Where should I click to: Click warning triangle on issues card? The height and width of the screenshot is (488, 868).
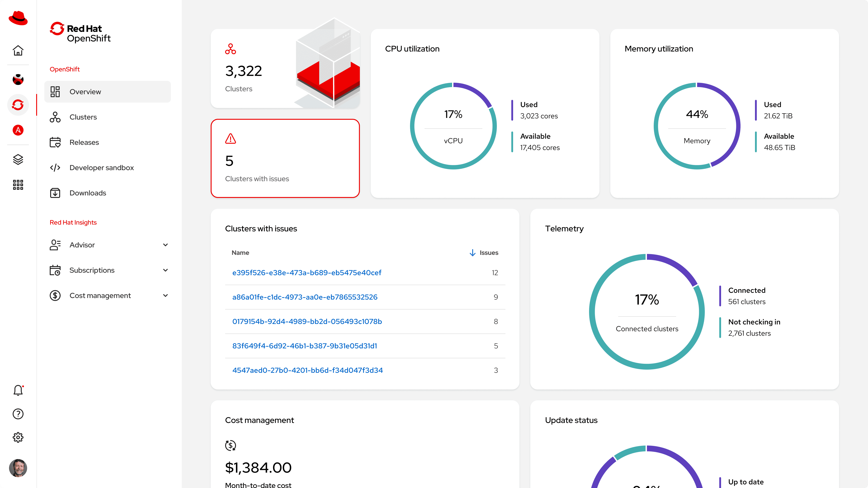[231, 138]
